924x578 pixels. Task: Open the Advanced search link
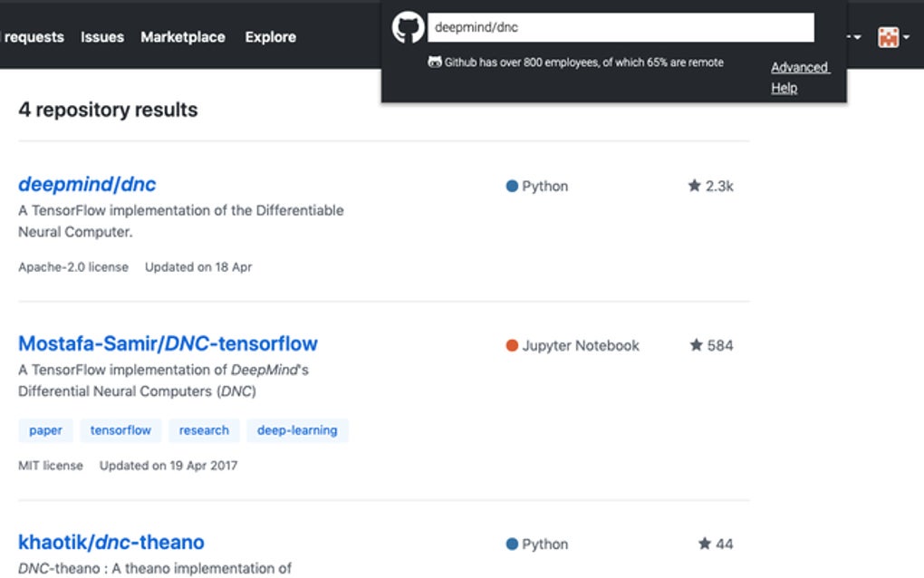coord(799,66)
